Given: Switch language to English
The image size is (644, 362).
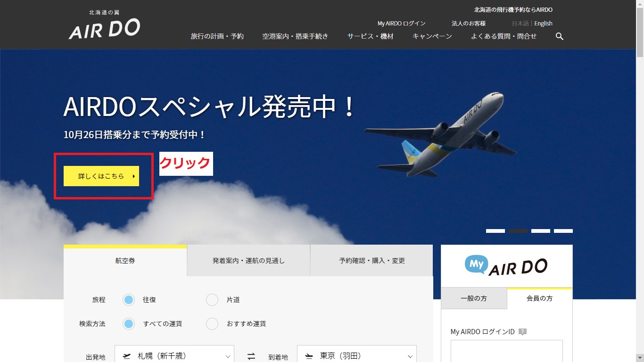Looking at the screenshot, I should click(x=543, y=24).
